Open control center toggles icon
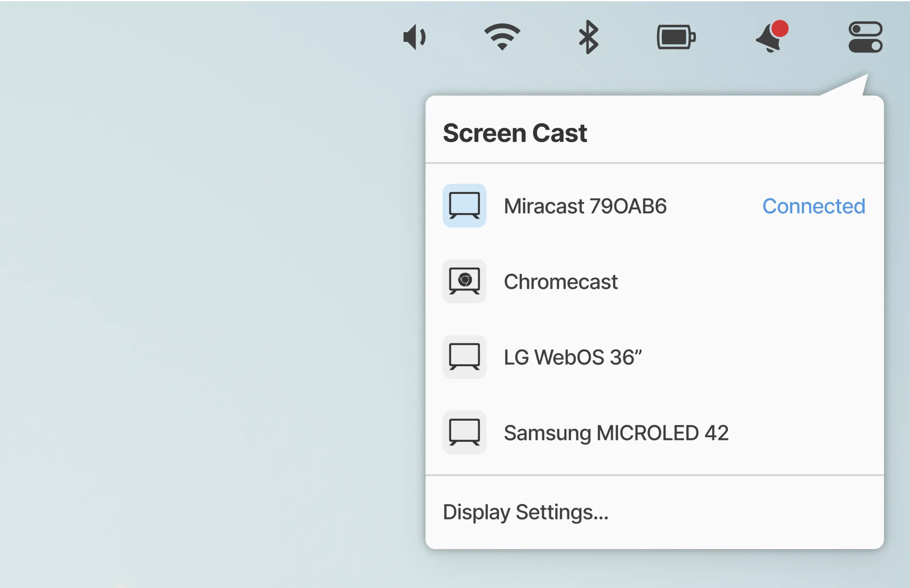 tap(865, 37)
